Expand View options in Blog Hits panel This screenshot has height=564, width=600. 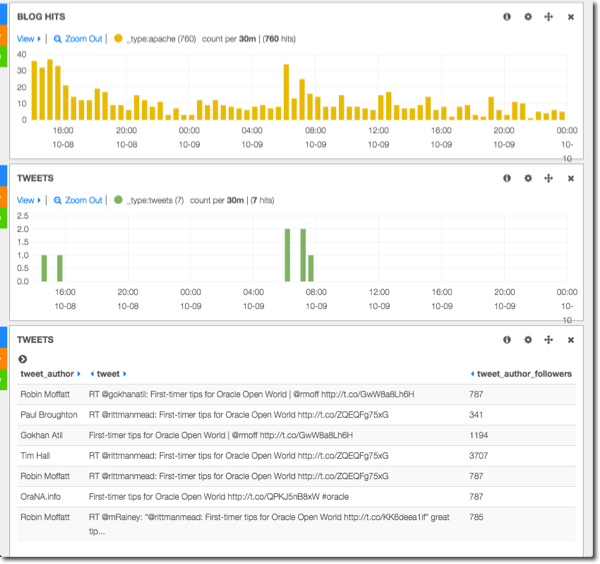point(28,39)
